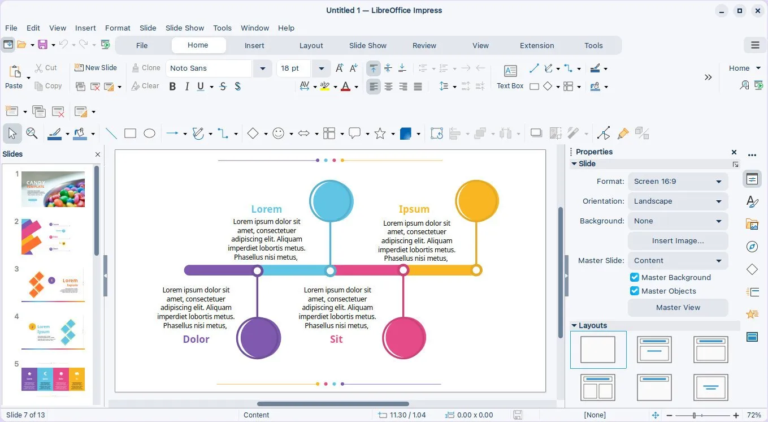768x422 pixels.
Task: Click the Master View button
Action: [x=678, y=307]
